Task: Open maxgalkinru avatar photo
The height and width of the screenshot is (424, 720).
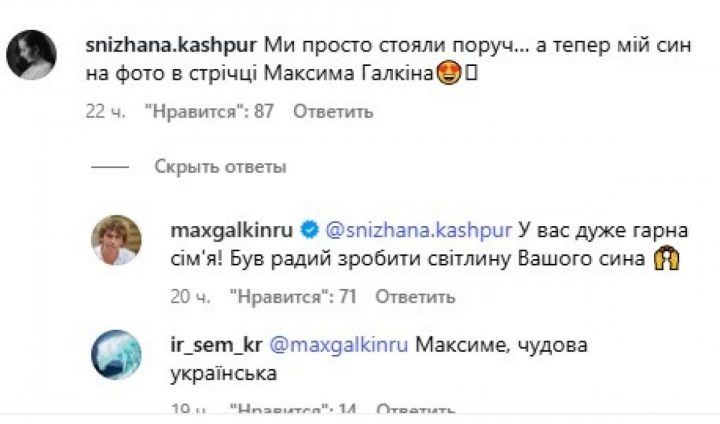Action: click(x=116, y=240)
